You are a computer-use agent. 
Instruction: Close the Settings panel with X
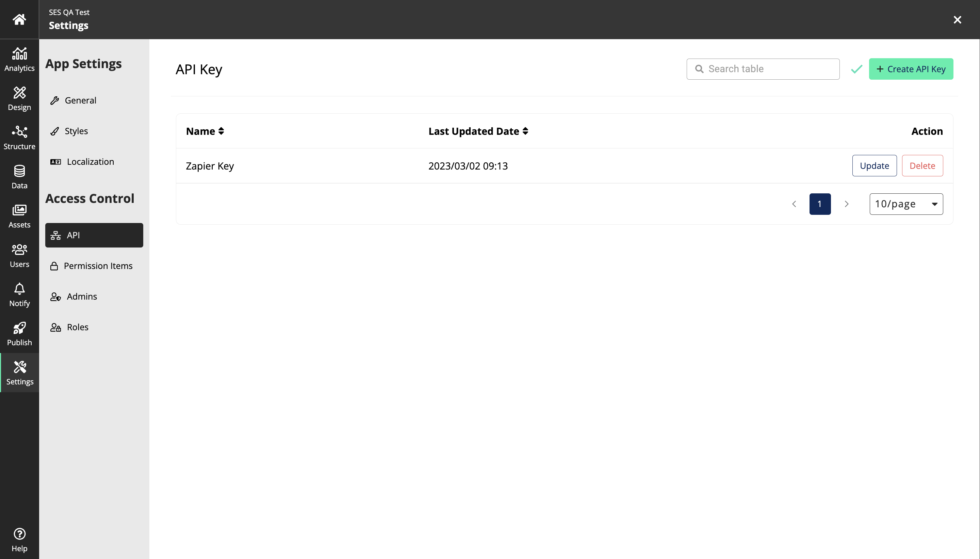tap(957, 20)
